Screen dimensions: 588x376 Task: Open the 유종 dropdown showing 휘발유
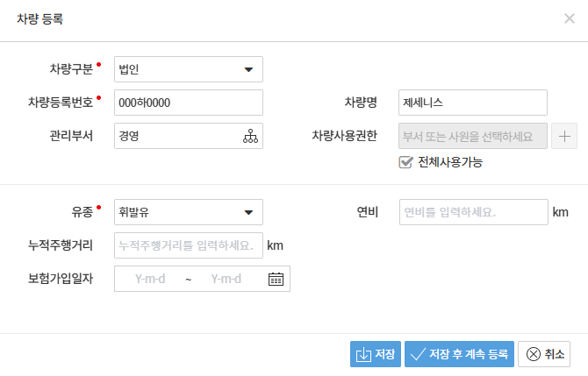click(189, 211)
